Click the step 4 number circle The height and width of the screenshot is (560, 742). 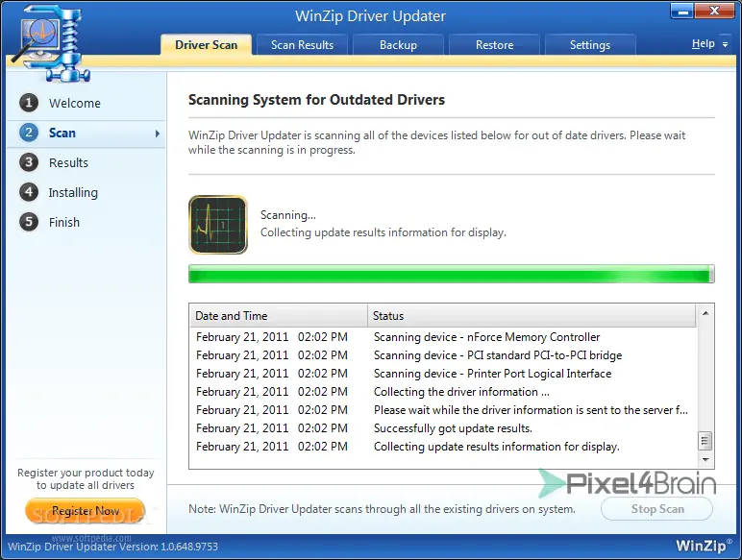click(29, 192)
